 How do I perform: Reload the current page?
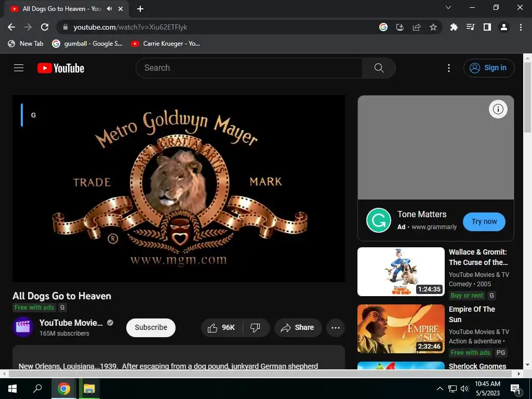45,27
